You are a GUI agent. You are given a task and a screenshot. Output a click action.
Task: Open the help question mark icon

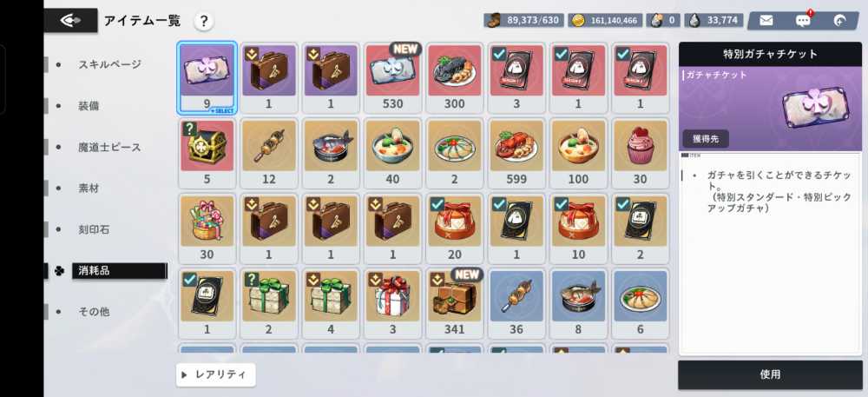coord(204,22)
